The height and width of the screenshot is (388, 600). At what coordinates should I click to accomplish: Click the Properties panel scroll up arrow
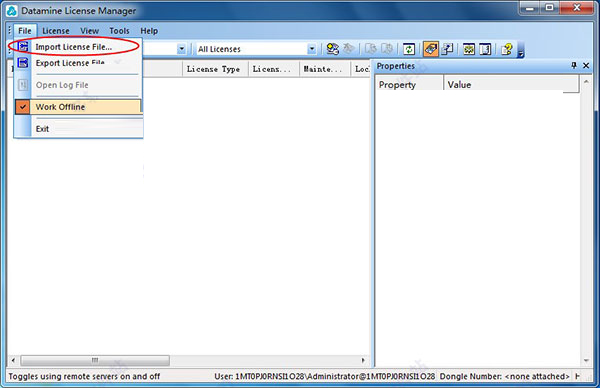tap(586, 82)
